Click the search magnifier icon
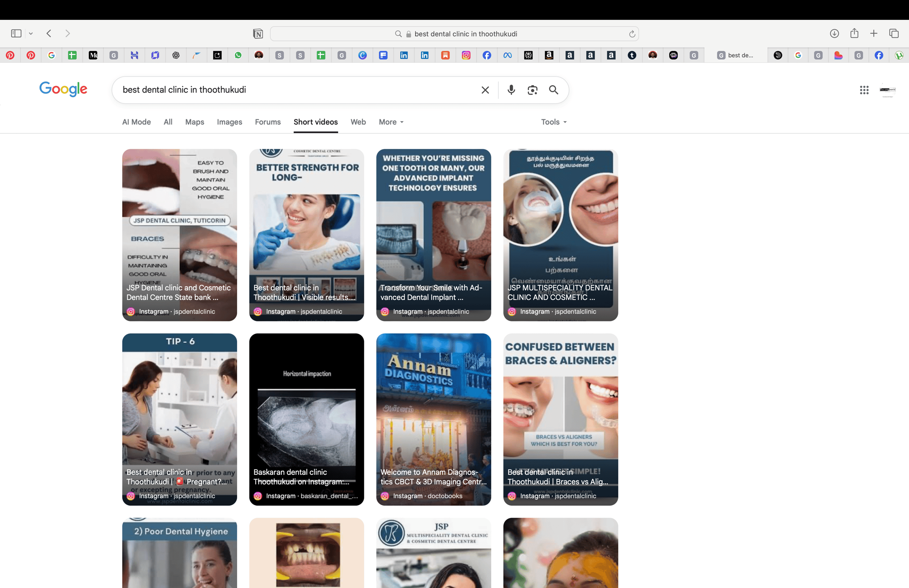 tap(554, 90)
